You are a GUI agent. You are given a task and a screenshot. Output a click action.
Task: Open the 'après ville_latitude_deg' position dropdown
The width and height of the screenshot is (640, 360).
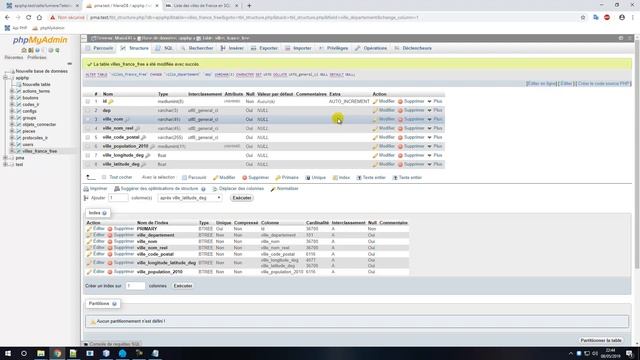[x=190, y=198]
